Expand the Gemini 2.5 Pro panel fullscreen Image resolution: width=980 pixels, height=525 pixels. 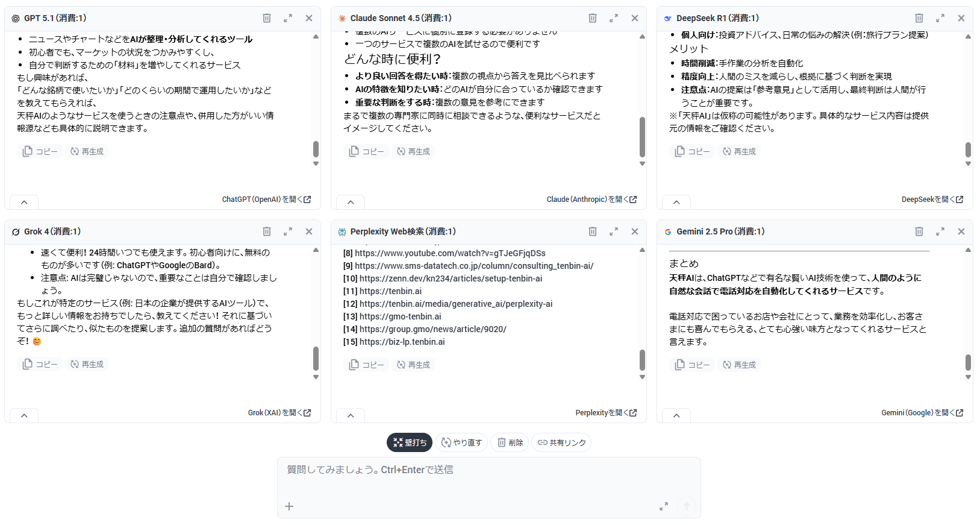pos(940,231)
